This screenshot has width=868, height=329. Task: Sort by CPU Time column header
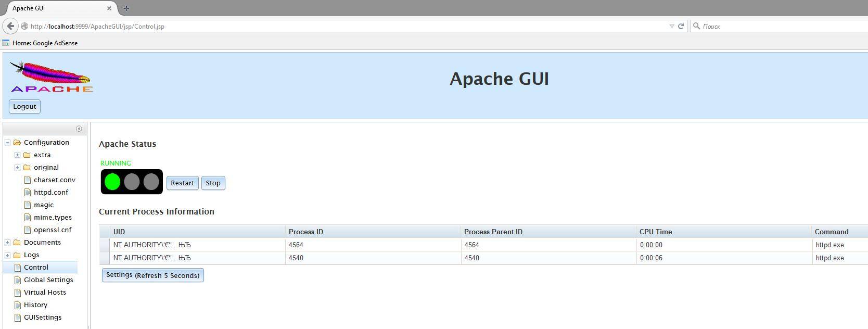(x=723, y=232)
